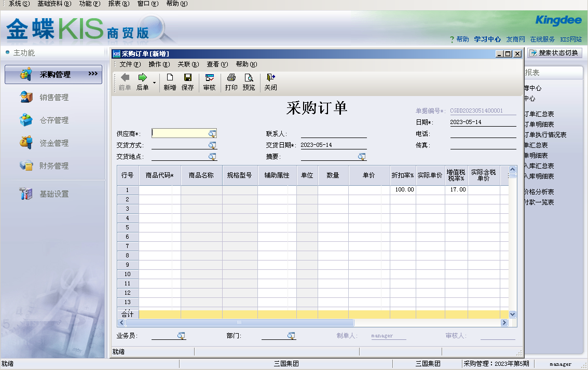
Task: Open 订单执行情况表 report in right panel
Action: coord(545,134)
